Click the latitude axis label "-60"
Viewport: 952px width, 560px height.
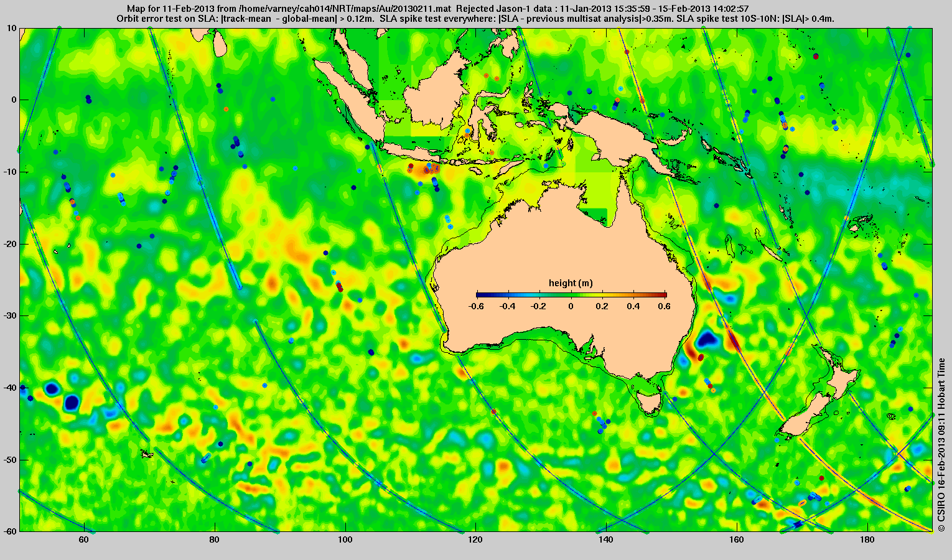[x=10, y=531]
